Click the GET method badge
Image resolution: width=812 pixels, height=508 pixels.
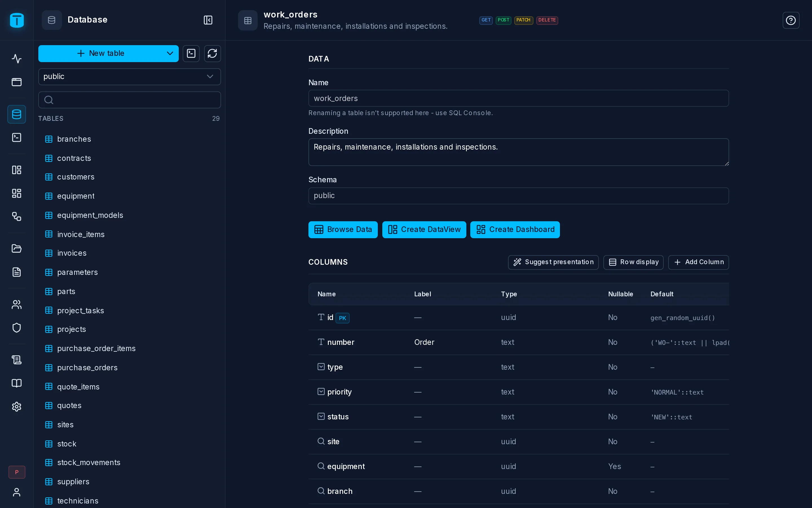coord(486,20)
